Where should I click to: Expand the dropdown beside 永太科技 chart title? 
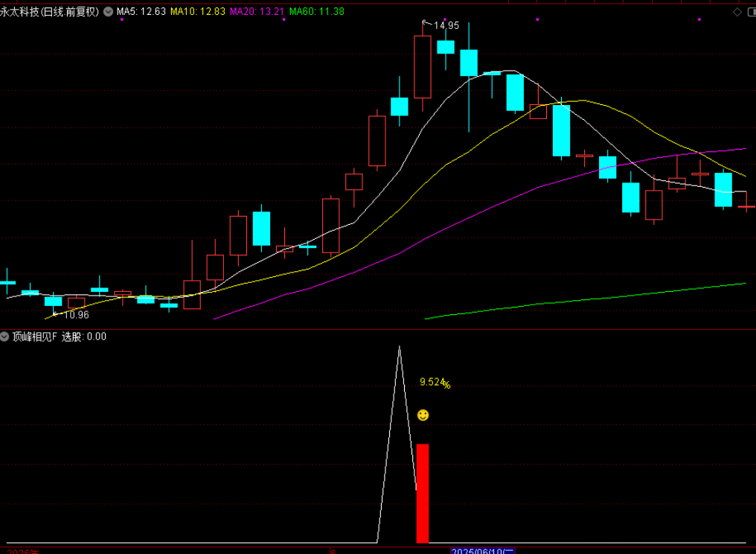click(109, 12)
